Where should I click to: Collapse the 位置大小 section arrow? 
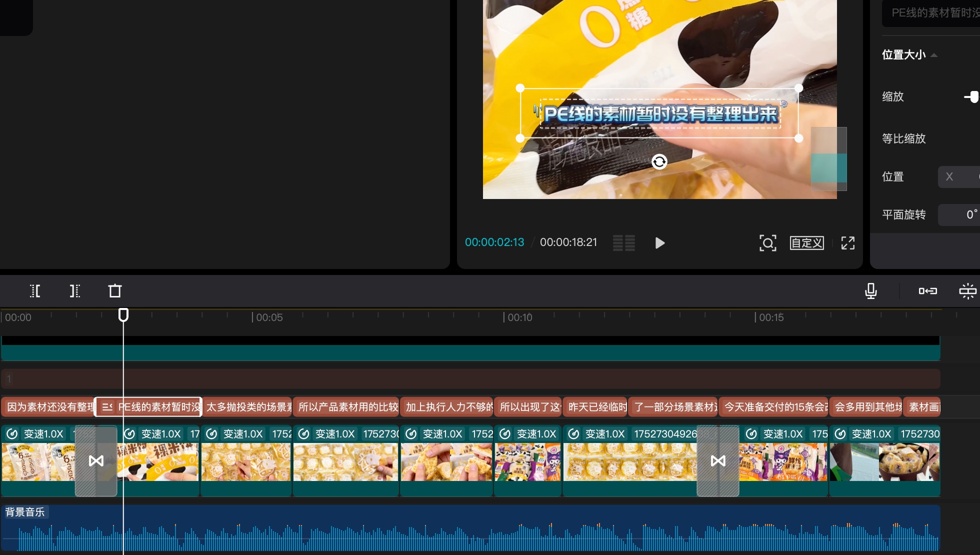pos(934,55)
